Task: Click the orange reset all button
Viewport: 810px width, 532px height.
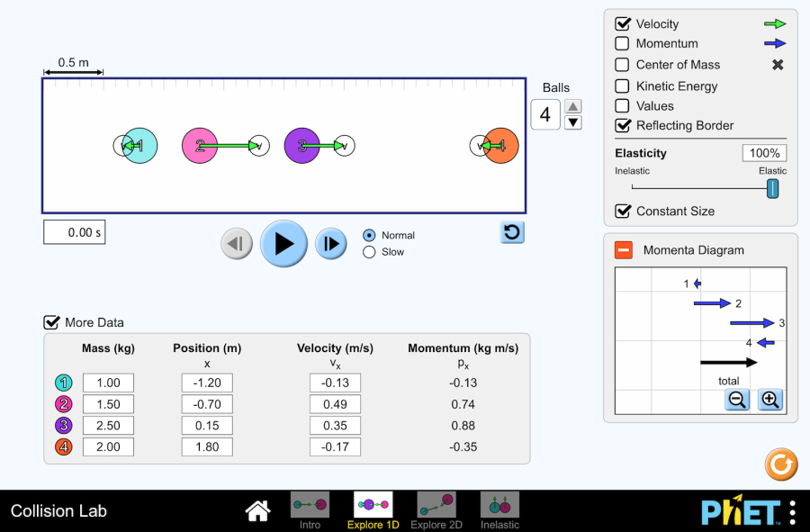Action: click(780, 464)
